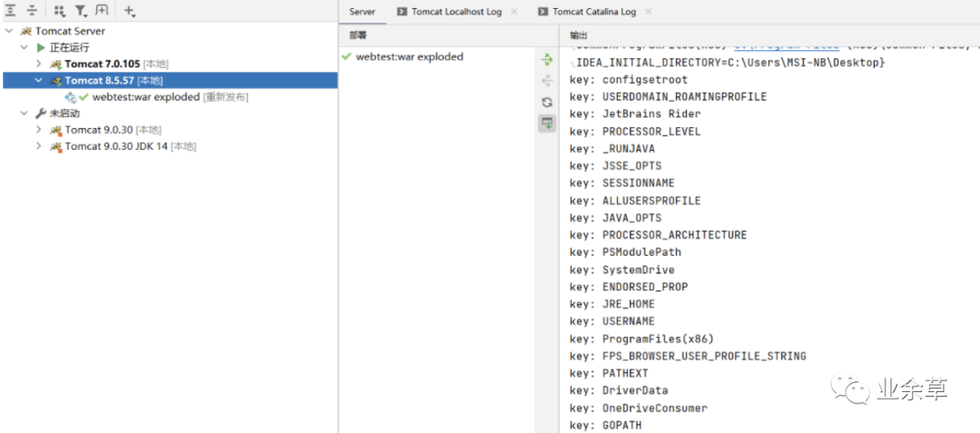Click the Tomcat Localhost Log tab console icon

[402, 12]
